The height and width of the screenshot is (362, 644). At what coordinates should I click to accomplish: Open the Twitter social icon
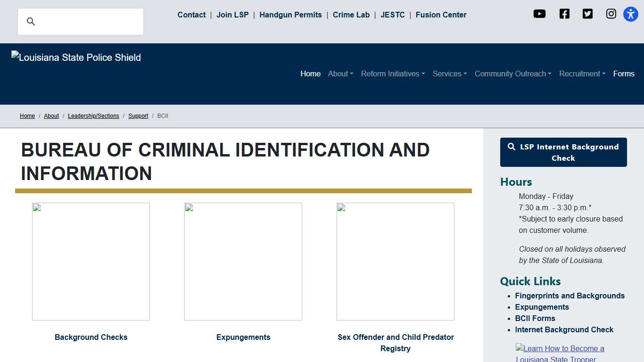point(587,14)
